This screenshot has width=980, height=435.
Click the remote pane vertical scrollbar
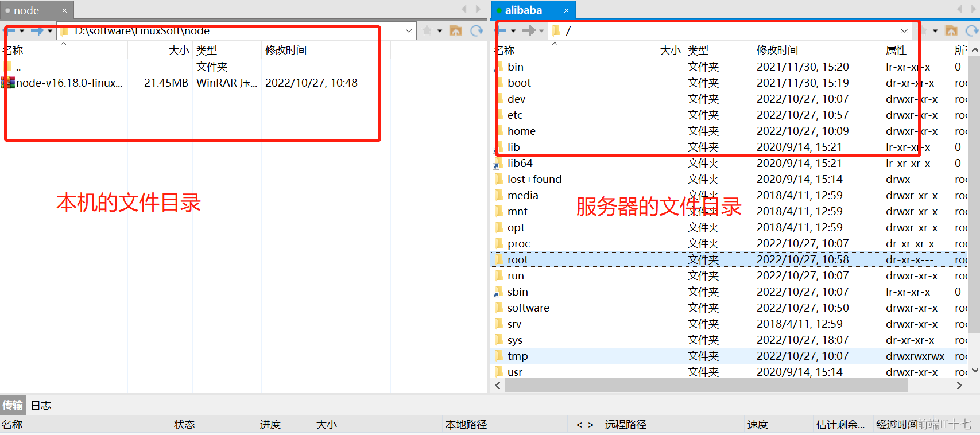(974, 195)
